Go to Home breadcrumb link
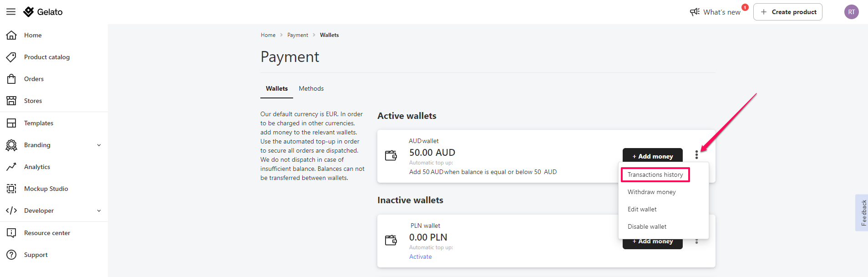The width and height of the screenshot is (868, 277). click(268, 35)
